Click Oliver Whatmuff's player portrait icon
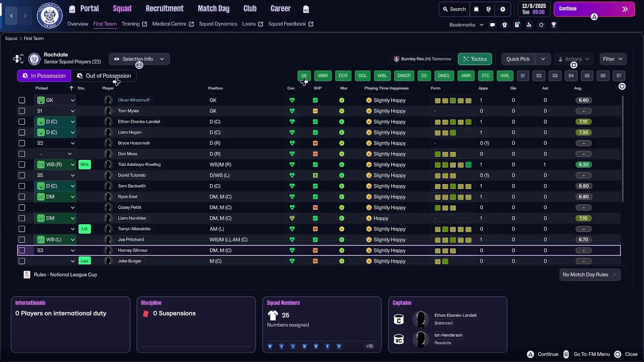The width and height of the screenshot is (644, 362). (x=108, y=100)
